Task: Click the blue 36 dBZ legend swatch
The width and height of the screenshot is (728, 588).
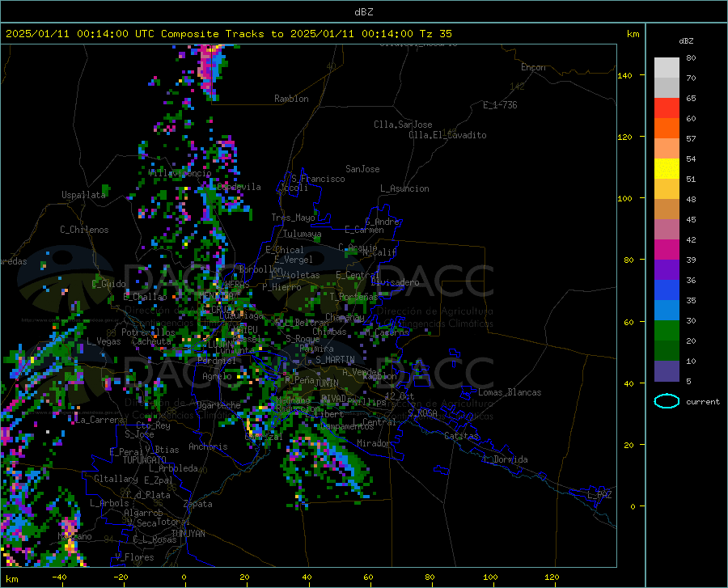Action: pyautogui.click(x=667, y=290)
